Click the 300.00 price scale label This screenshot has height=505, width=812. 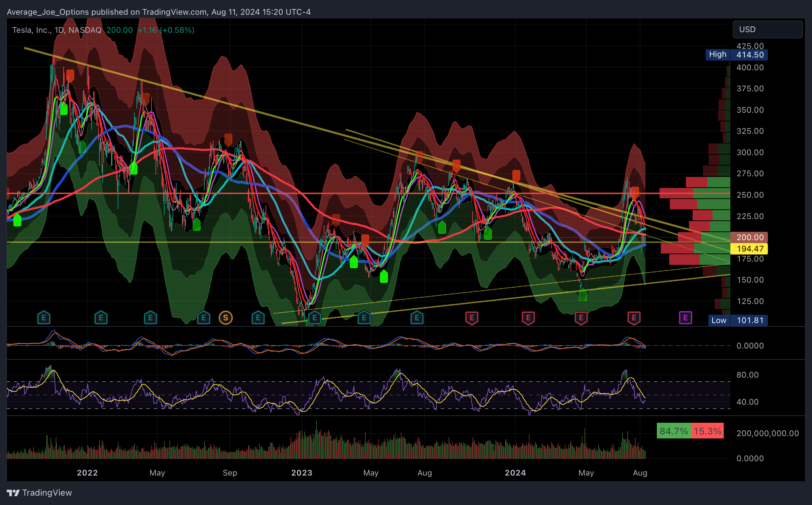tap(750, 153)
